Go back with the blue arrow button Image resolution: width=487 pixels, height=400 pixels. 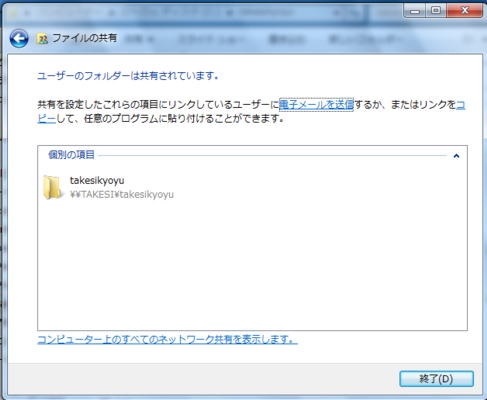[19, 39]
